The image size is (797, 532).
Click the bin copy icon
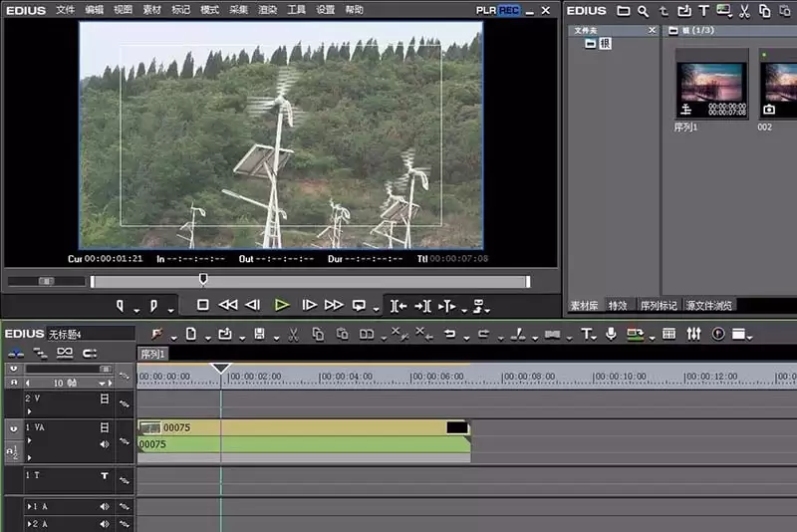764,11
